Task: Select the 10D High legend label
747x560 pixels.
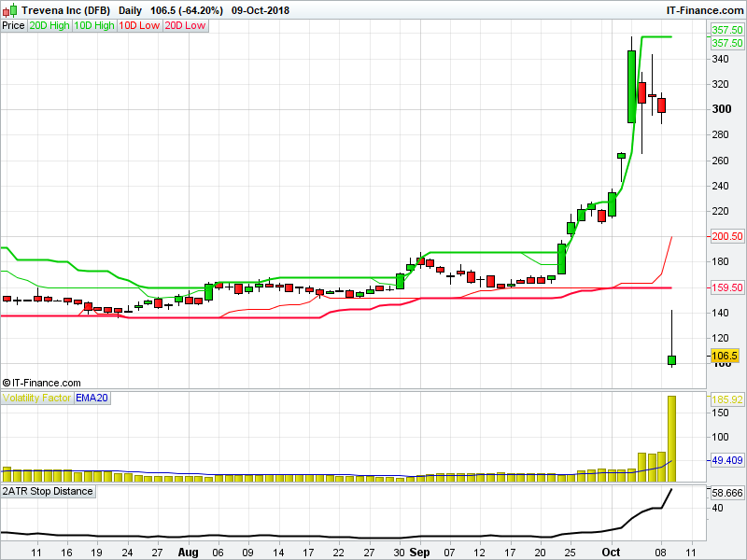Action: pos(94,26)
